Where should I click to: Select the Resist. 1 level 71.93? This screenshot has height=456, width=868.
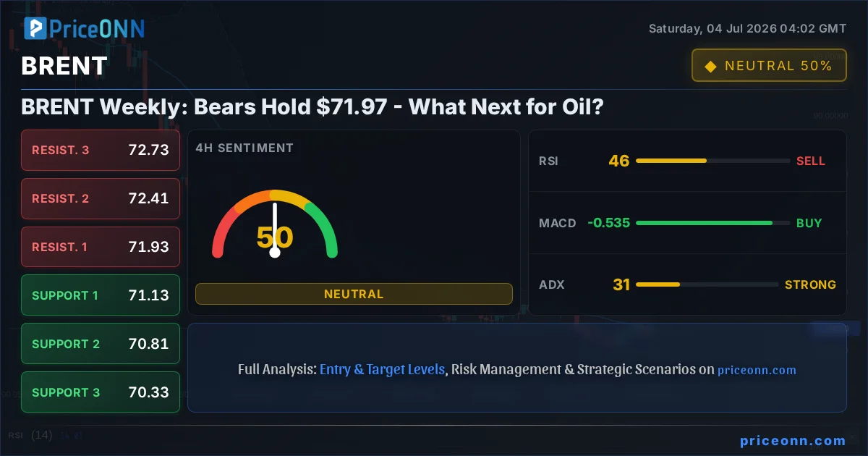101,247
